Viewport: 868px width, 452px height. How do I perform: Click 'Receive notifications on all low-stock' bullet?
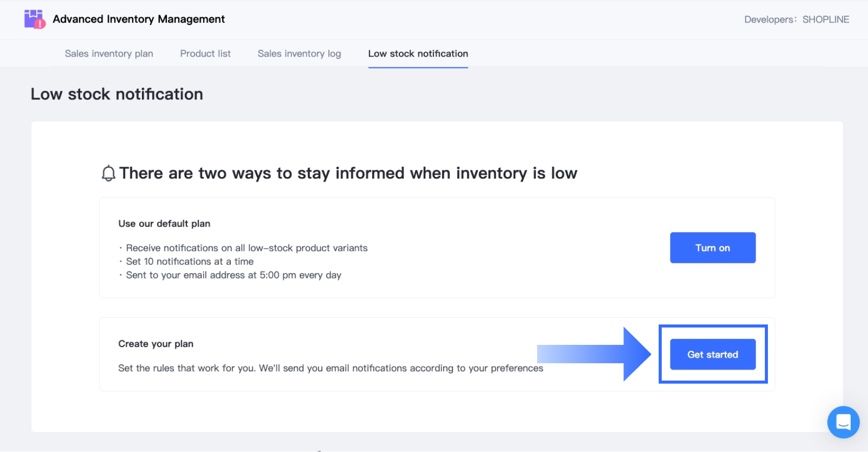click(x=247, y=248)
